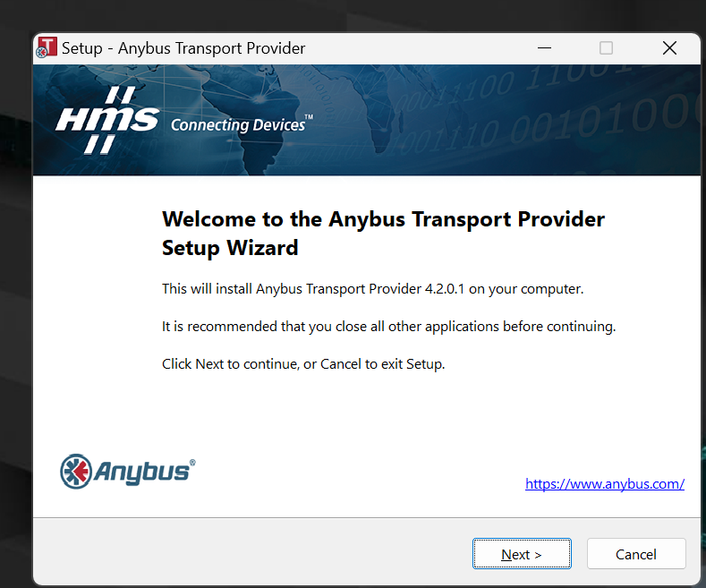Minimize the setup wizard window

click(544, 47)
